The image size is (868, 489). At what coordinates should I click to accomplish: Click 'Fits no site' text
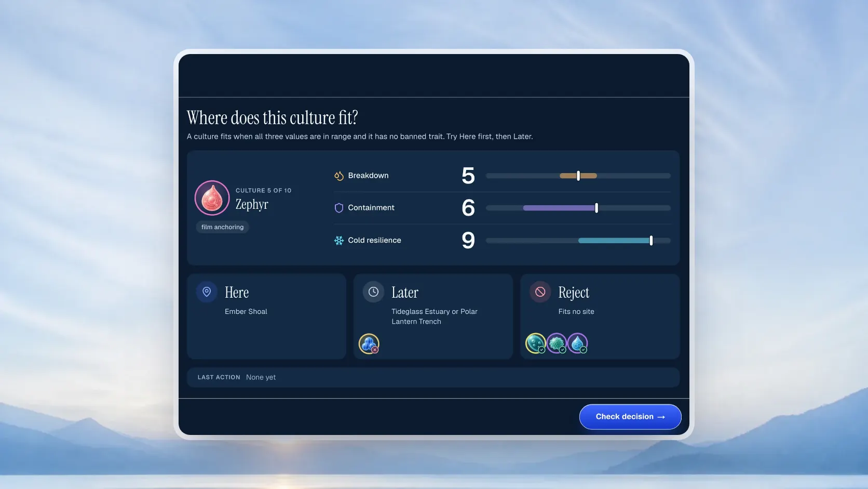(576, 311)
